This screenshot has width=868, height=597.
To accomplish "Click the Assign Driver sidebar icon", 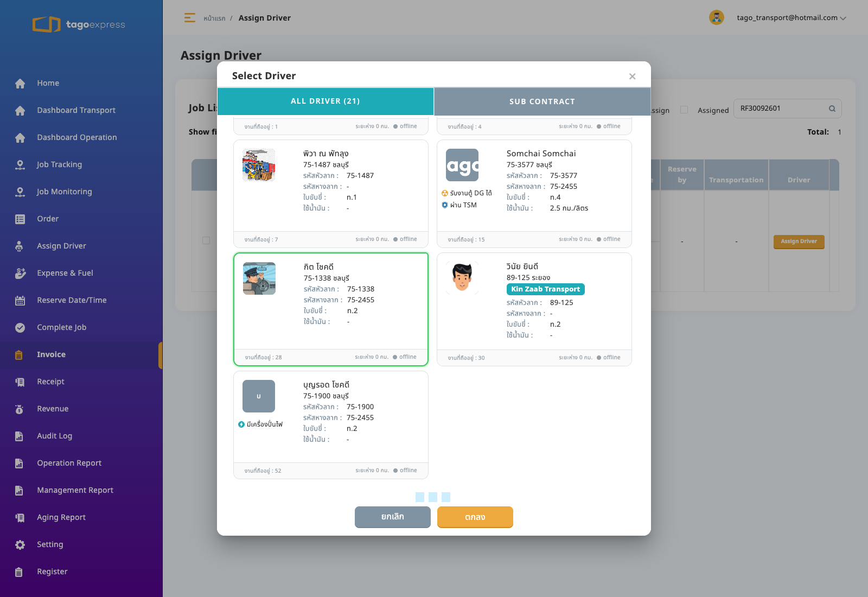I will pos(20,246).
